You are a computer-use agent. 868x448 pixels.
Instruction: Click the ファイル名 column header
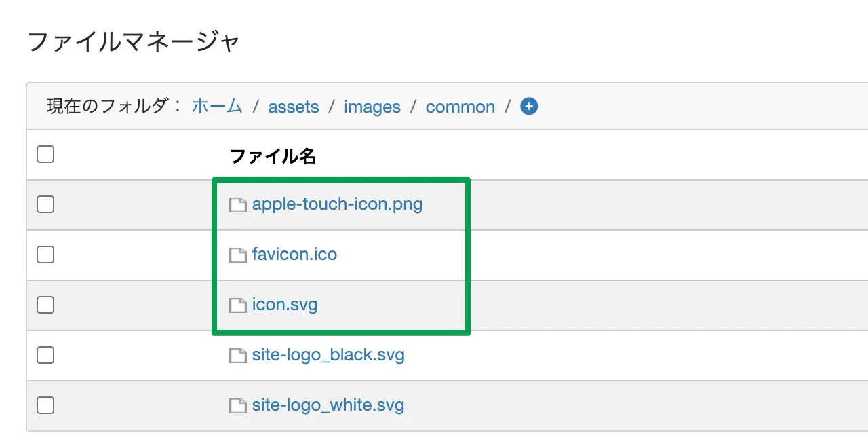[273, 157]
